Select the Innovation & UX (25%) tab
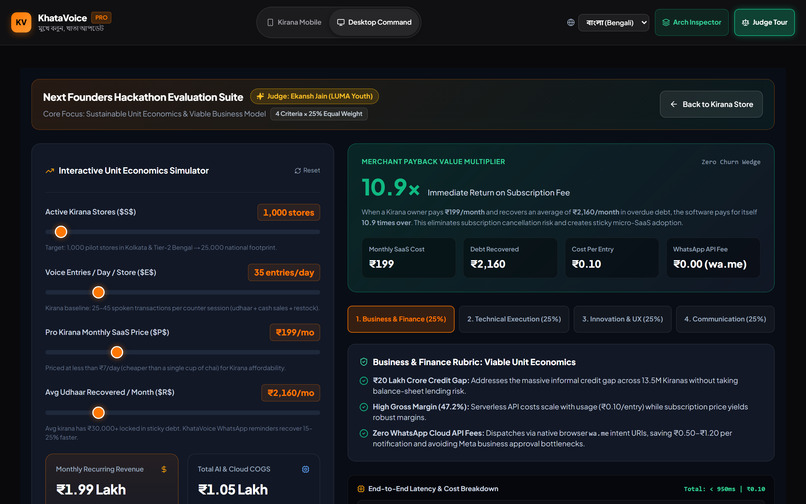 tap(622, 319)
